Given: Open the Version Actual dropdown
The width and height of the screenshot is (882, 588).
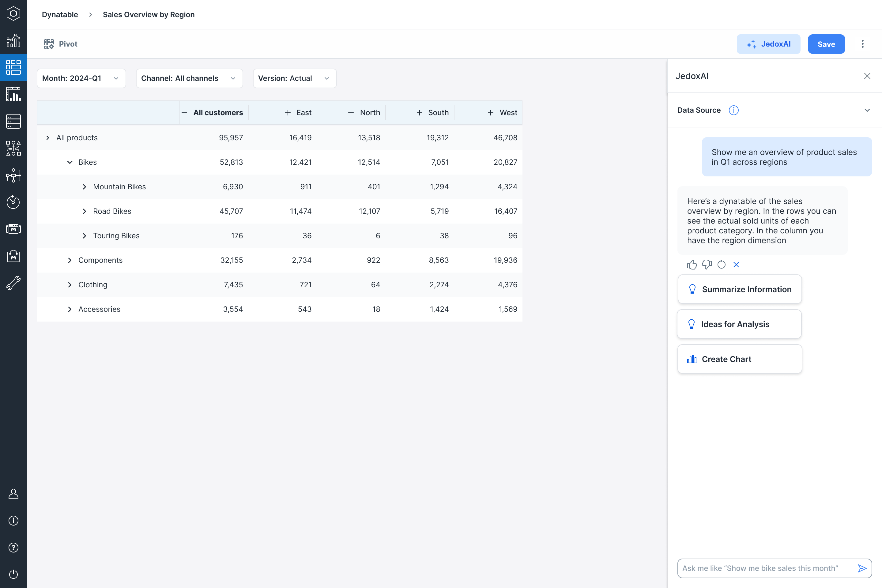Looking at the screenshot, I should 295,78.
